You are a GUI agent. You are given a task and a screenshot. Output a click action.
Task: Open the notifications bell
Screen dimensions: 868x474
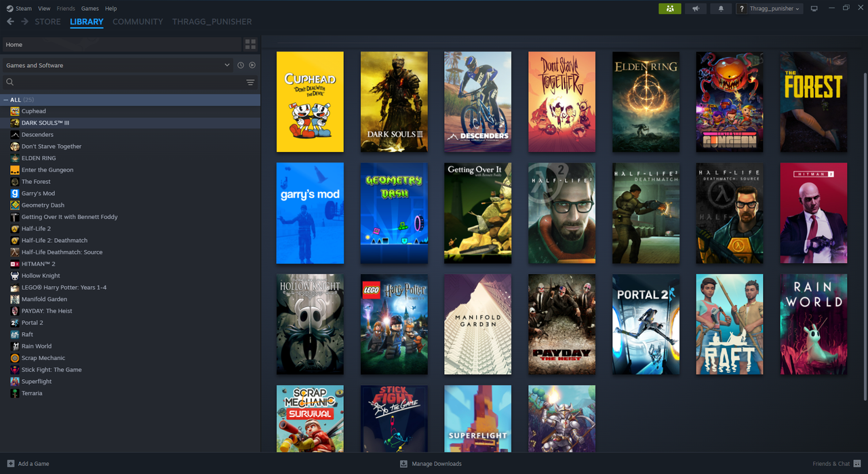click(721, 8)
